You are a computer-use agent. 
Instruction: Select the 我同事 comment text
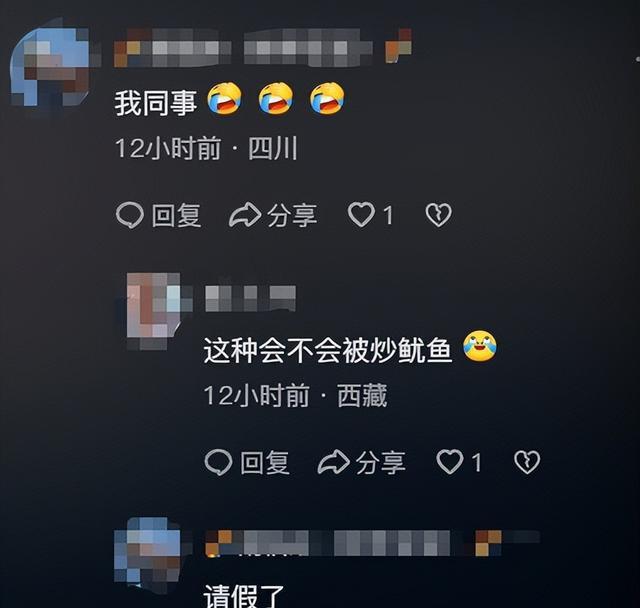tap(156, 102)
